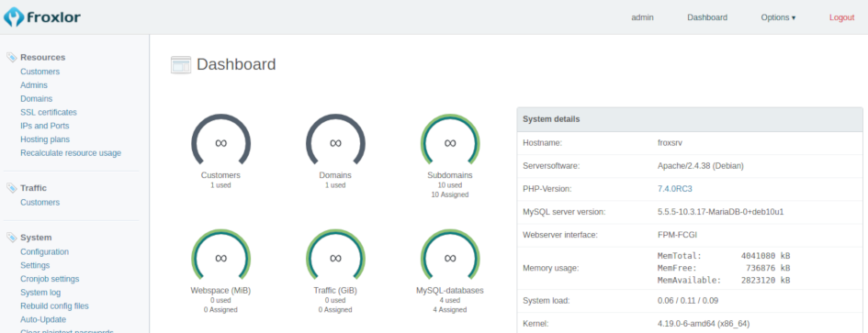This screenshot has width=868, height=333.
Task: Click the Dashboard window icon beside heading
Action: coord(181,65)
